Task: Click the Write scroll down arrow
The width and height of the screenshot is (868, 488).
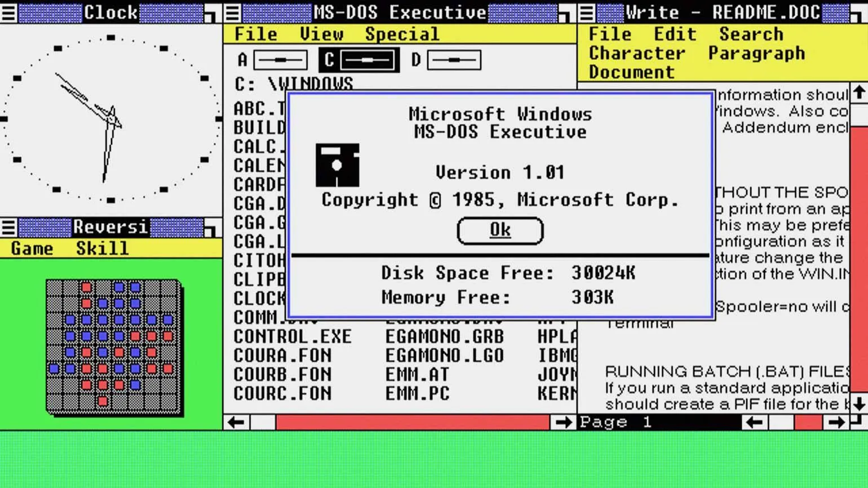Action: tap(858, 403)
